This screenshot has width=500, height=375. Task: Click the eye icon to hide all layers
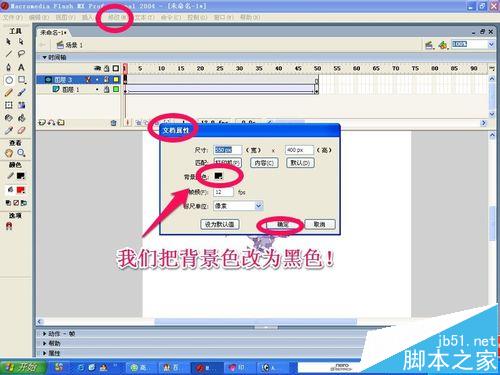tap(97, 68)
